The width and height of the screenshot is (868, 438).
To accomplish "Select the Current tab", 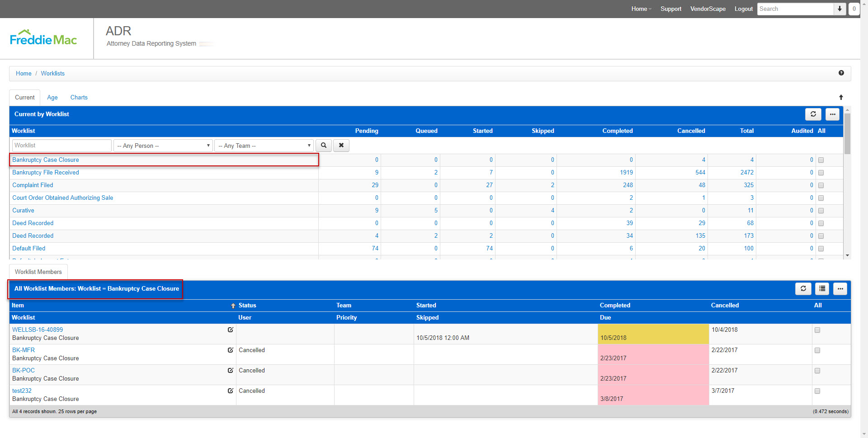I will (x=25, y=97).
